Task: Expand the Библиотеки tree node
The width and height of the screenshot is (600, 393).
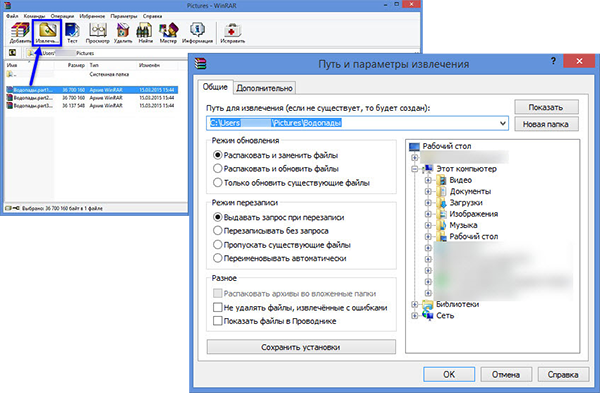Action: [x=415, y=304]
